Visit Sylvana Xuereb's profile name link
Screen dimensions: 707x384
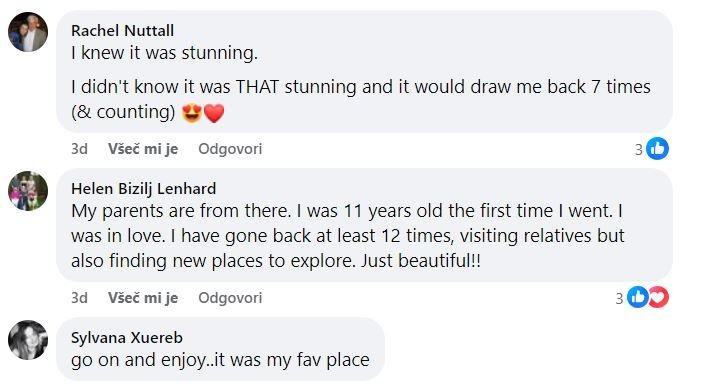[127, 338]
